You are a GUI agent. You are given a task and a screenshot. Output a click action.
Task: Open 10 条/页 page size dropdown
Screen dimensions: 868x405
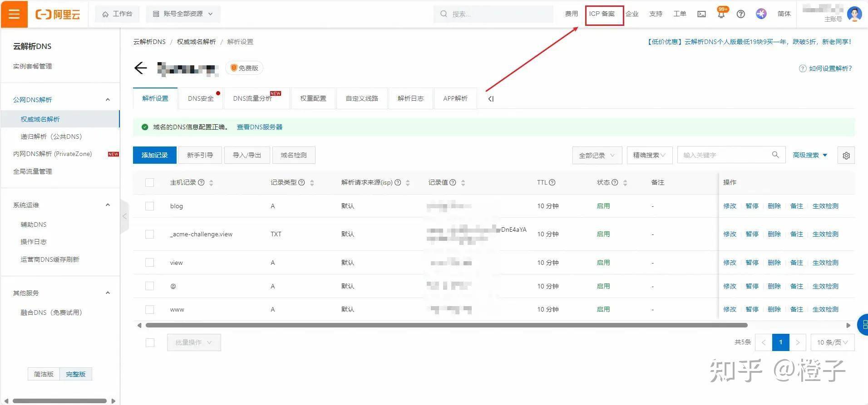click(x=833, y=342)
